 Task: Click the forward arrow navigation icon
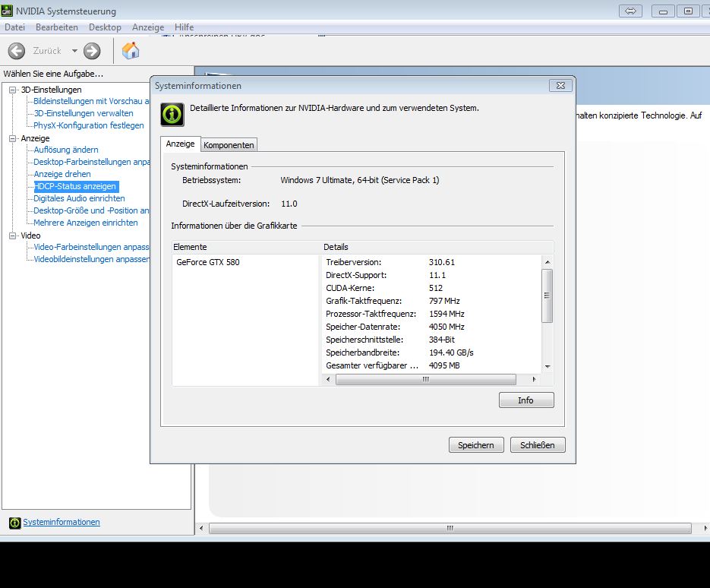click(92, 51)
